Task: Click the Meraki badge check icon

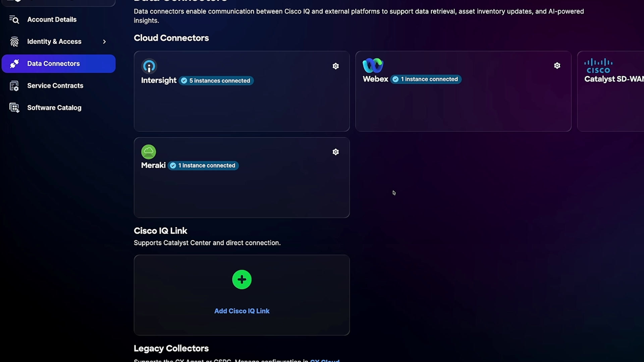Action: click(173, 166)
